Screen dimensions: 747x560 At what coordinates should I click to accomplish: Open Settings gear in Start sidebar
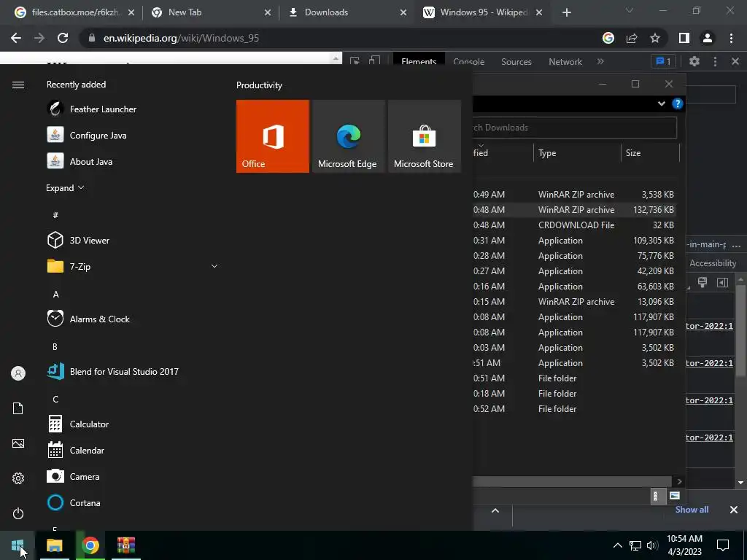[18, 478]
